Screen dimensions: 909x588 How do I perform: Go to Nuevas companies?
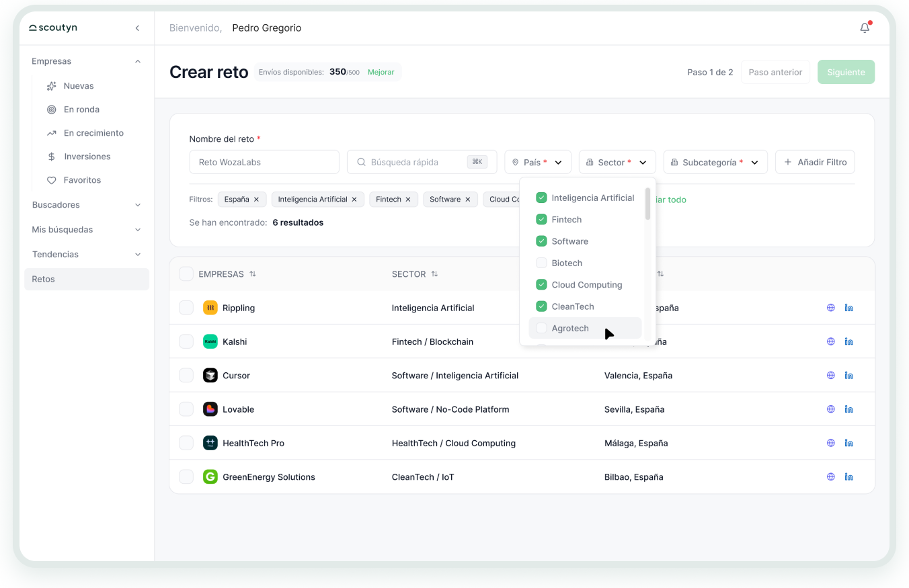[79, 86]
